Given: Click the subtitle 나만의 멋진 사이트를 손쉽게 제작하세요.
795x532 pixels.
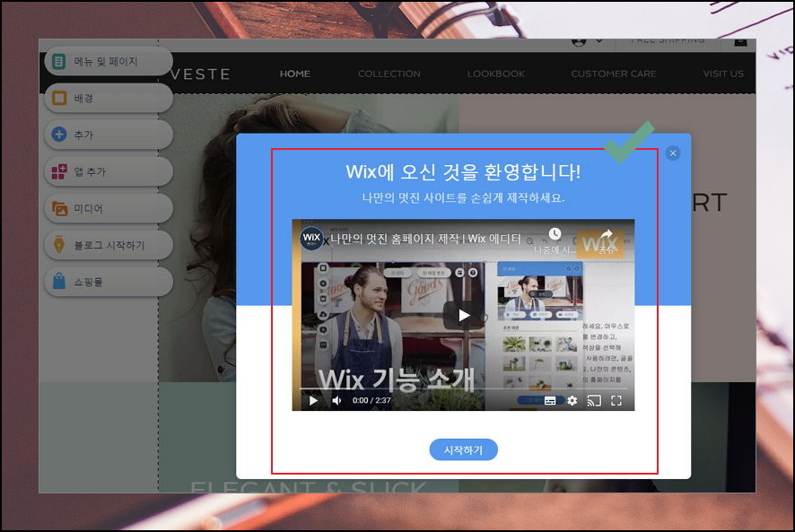Looking at the screenshot, I should click(463, 197).
